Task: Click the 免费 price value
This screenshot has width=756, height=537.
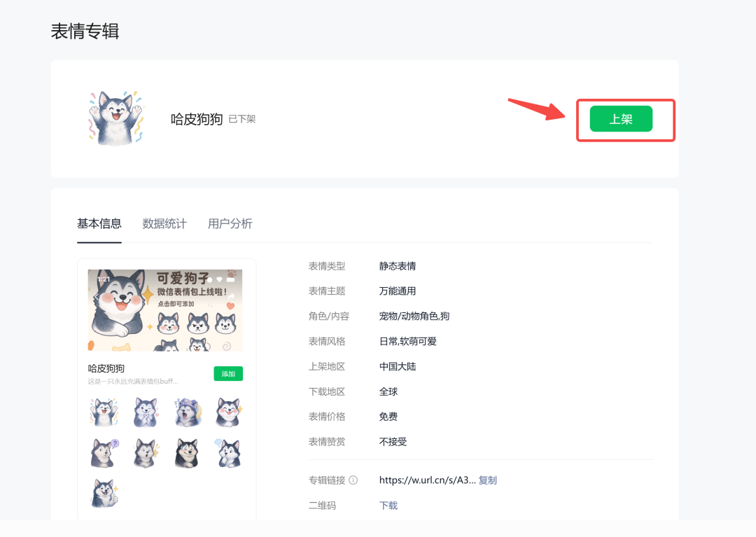Action: 388,417
